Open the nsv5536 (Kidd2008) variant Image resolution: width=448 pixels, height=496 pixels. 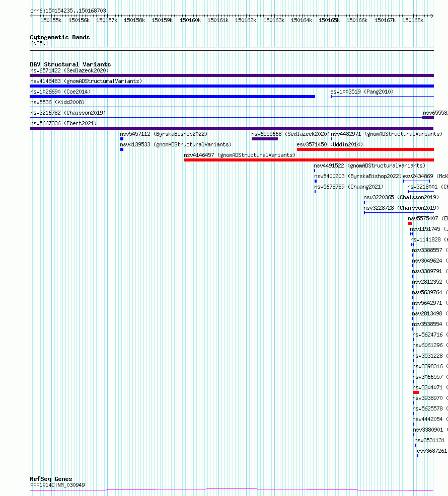[57, 102]
